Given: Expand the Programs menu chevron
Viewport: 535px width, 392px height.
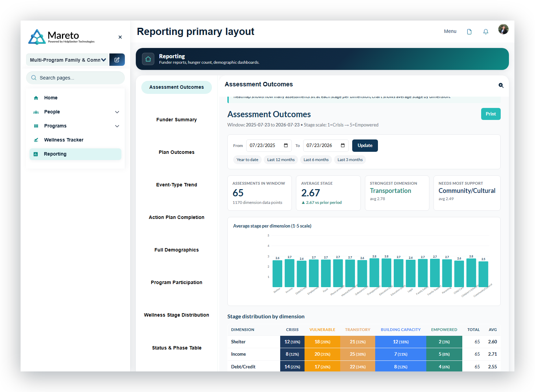Looking at the screenshot, I should tap(117, 126).
